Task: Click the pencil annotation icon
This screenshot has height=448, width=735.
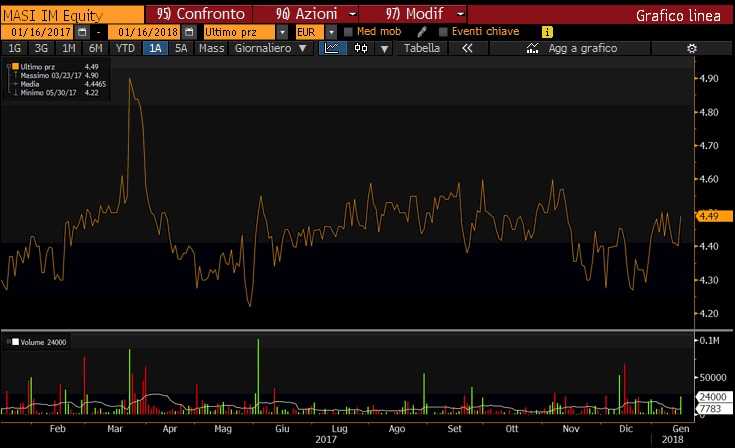Action: (422, 32)
